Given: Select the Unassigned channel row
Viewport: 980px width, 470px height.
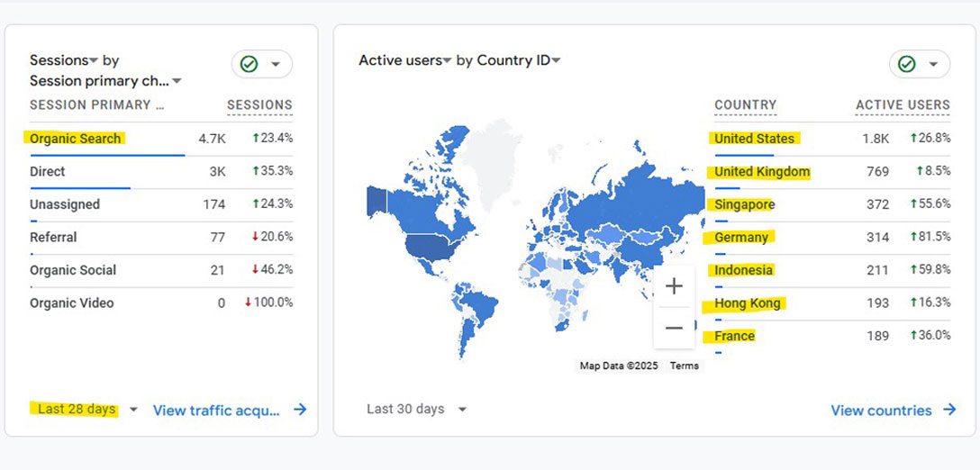Looking at the screenshot, I should coord(161,205).
